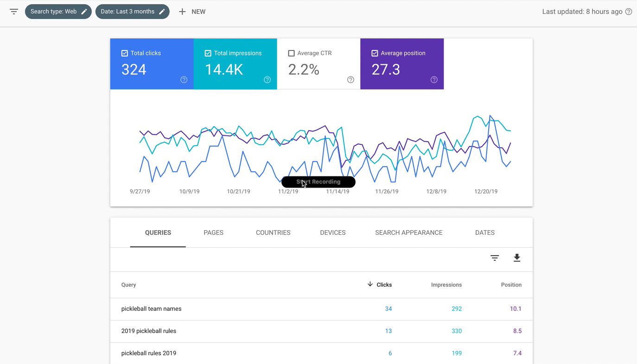The image size is (637, 364).
Task: Uncheck Total impressions checkbox
Action: (208, 53)
